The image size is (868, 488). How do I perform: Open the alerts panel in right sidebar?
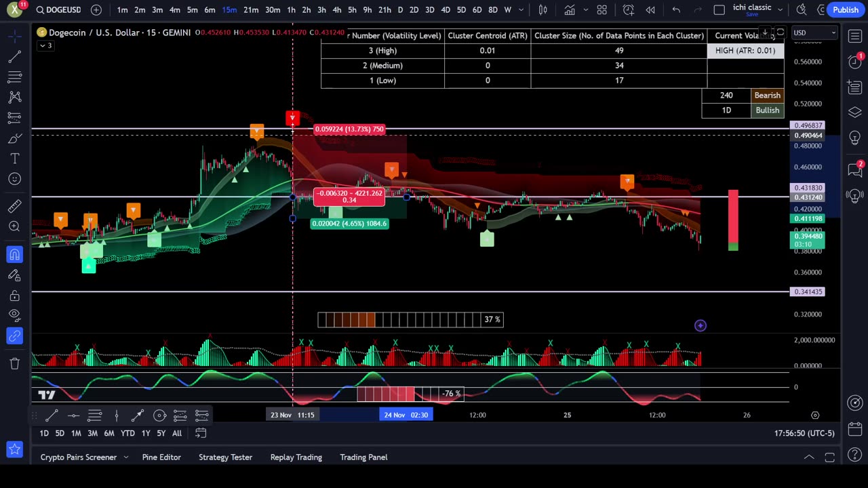[x=855, y=62]
